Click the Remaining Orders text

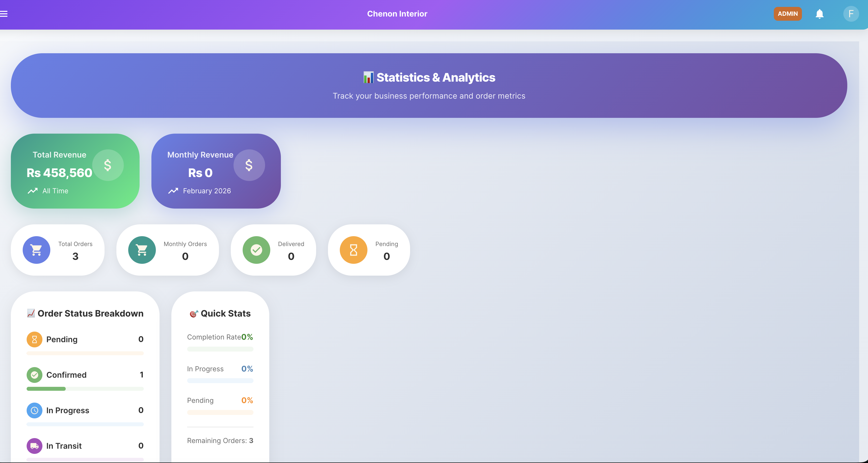pos(220,440)
